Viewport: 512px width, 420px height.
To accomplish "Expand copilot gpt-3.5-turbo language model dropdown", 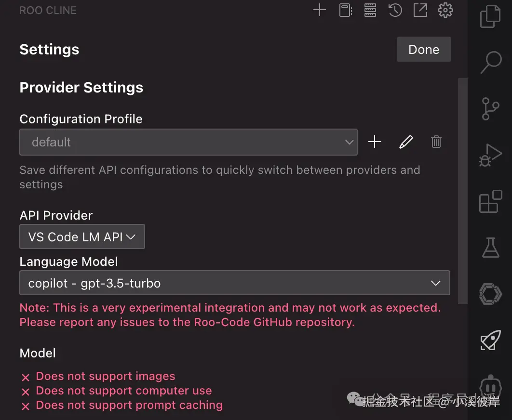I will point(235,283).
